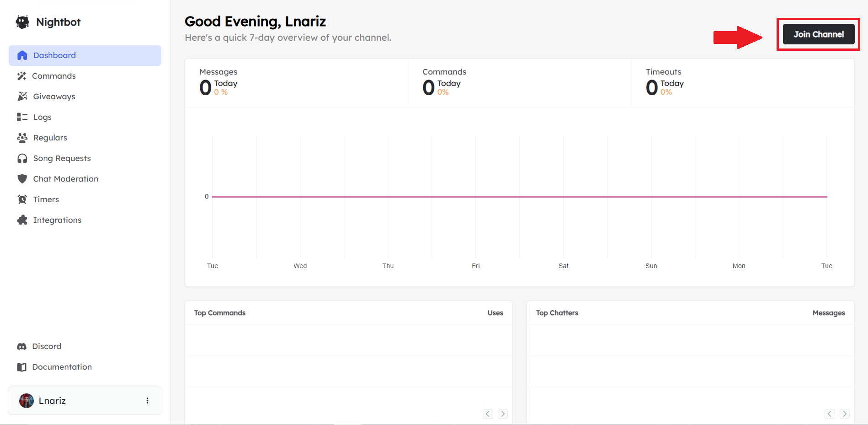This screenshot has width=868, height=425.
Task: Open Chat Moderation settings
Action: pos(85,179)
